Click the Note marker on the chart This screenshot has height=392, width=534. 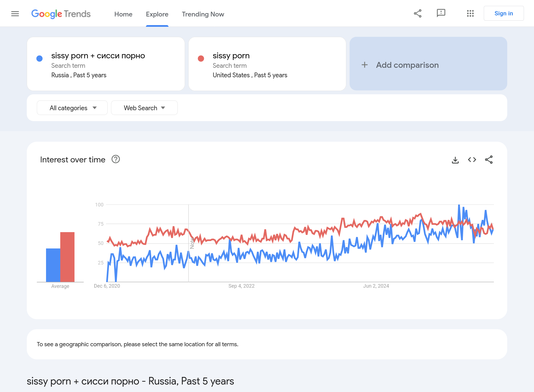(x=192, y=243)
